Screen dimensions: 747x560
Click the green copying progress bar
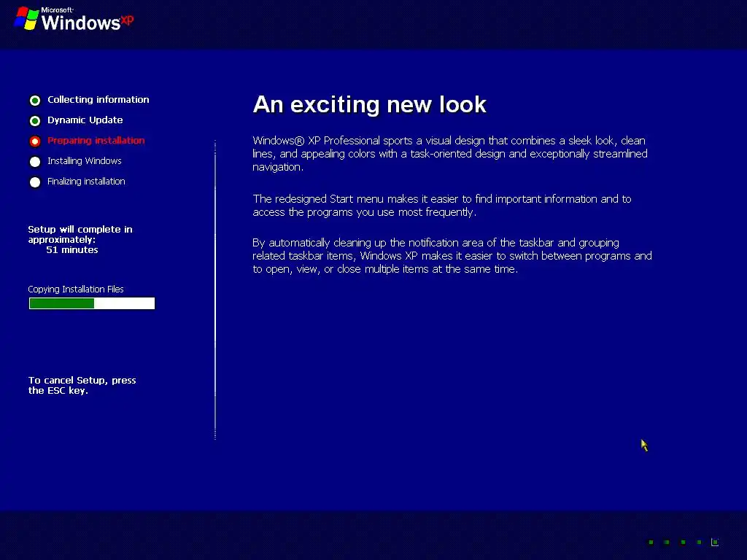[92, 303]
